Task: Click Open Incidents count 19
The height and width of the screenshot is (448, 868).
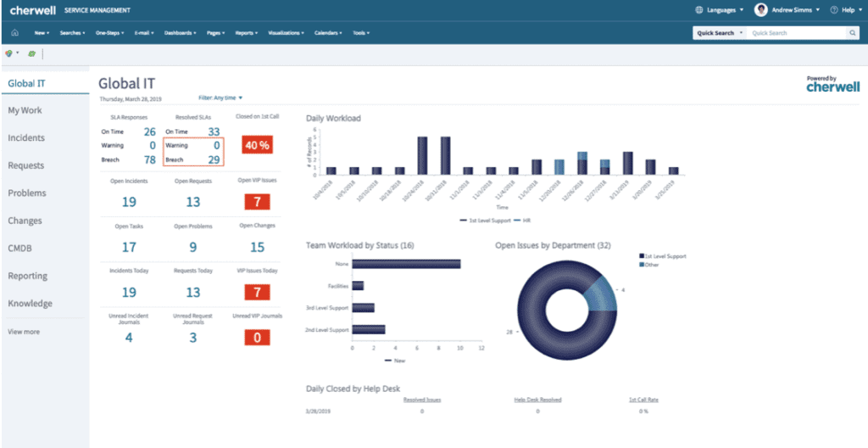Action: pyautogui.click(x=129, y=203)
